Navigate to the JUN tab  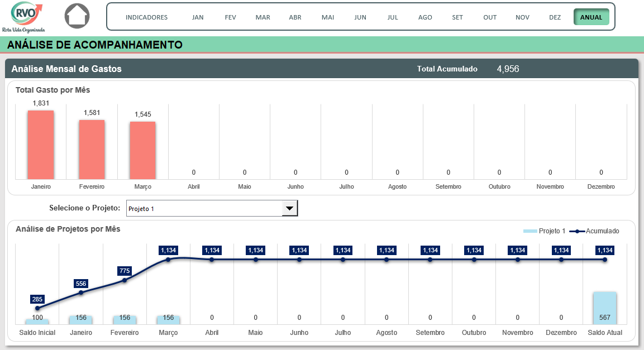click(x=360, y=17)
